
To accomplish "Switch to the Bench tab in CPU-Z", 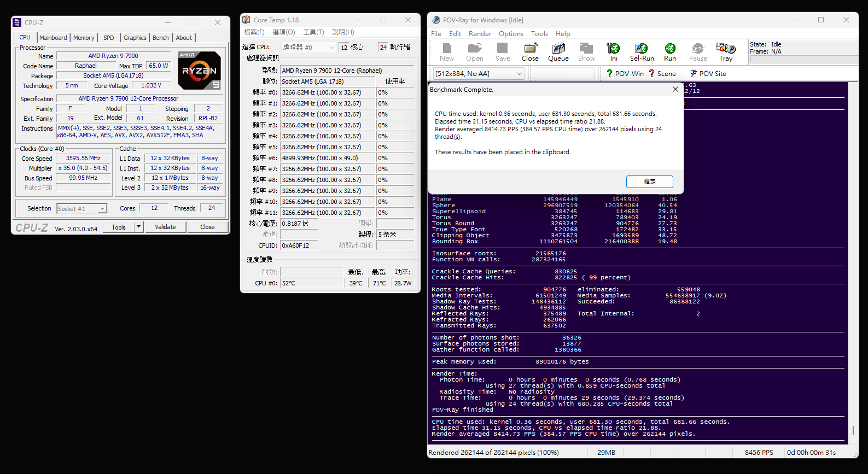I will [x=161, y=38].
